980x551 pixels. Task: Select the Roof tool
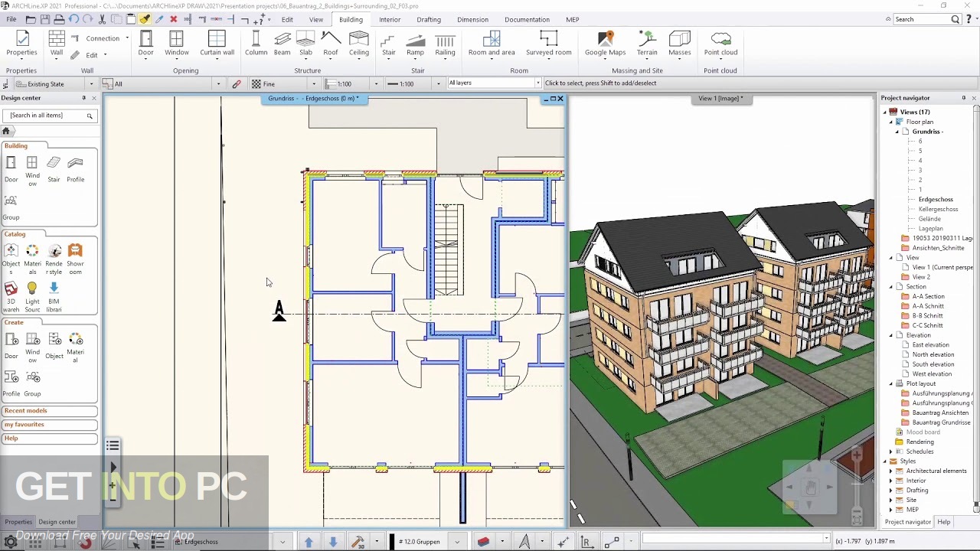[331, 44]
